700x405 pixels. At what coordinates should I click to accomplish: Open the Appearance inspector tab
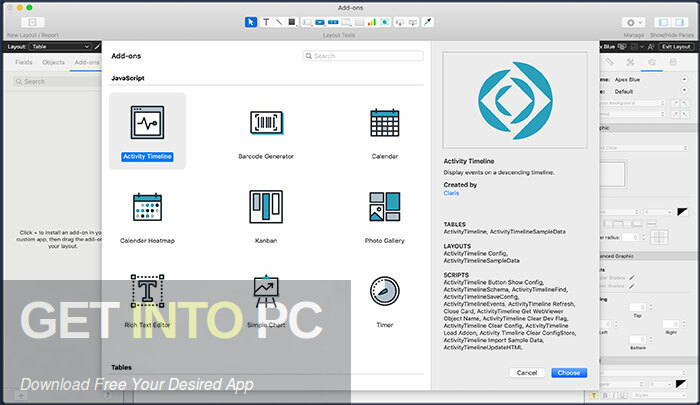(x=652, y=62)
